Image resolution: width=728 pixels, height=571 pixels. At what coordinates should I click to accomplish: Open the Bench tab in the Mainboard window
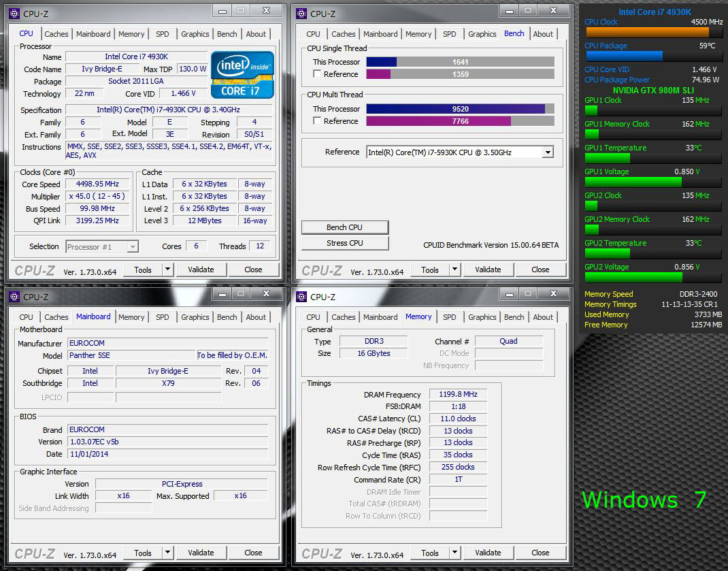(227, 317)
